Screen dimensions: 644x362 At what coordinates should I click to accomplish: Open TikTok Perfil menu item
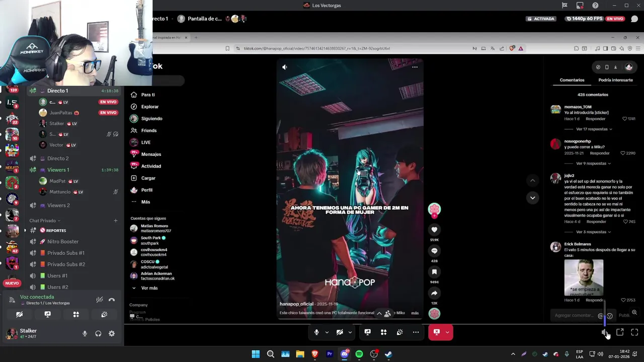click(141, 190)
